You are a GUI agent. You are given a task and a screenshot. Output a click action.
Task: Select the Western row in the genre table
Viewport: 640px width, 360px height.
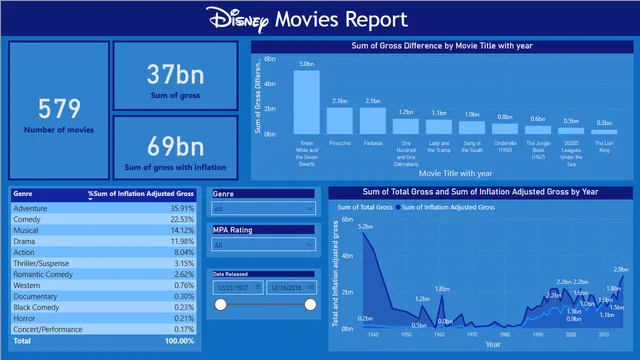coord(104,285)
